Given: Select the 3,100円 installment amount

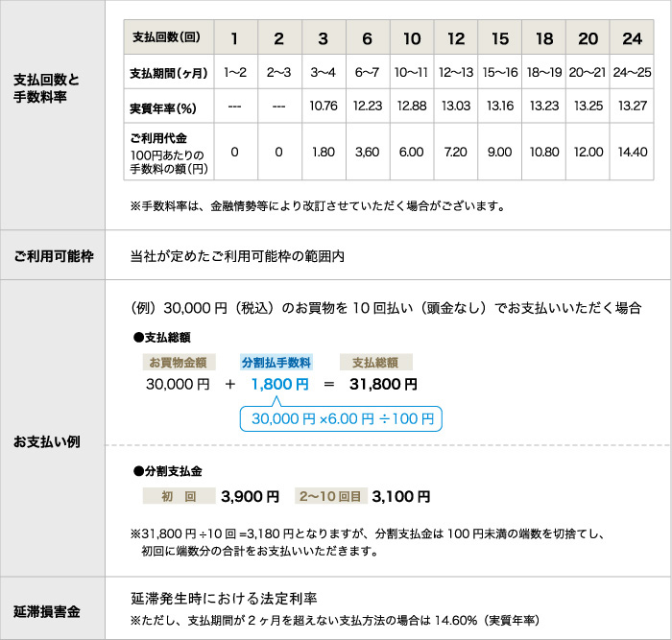Looking at the screenshot, I should pyautogui.click(x=400, y=497).
